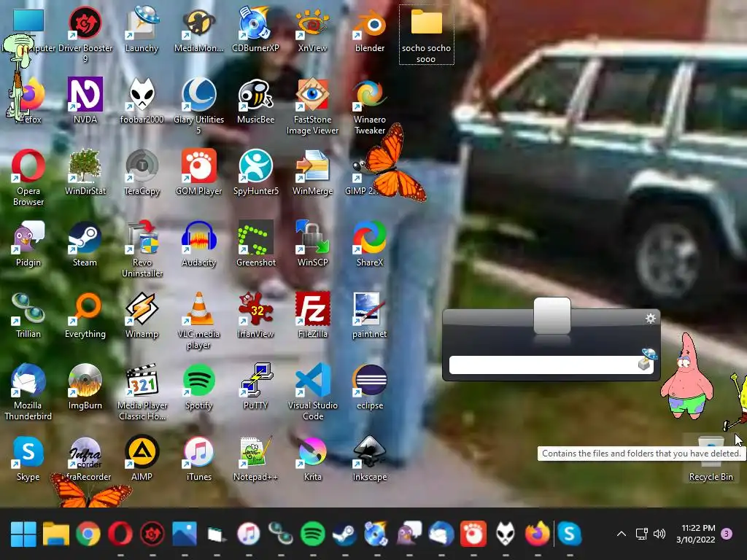This screenshot has width=747, height=560.
Task: Open the NVDA desktop shortcut
Action: tap(85, 101)
